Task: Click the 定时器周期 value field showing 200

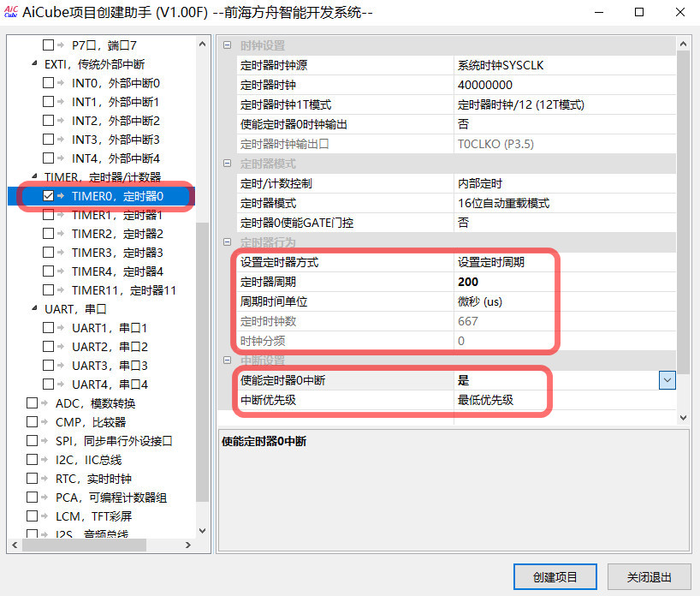Action: (513, 281)
